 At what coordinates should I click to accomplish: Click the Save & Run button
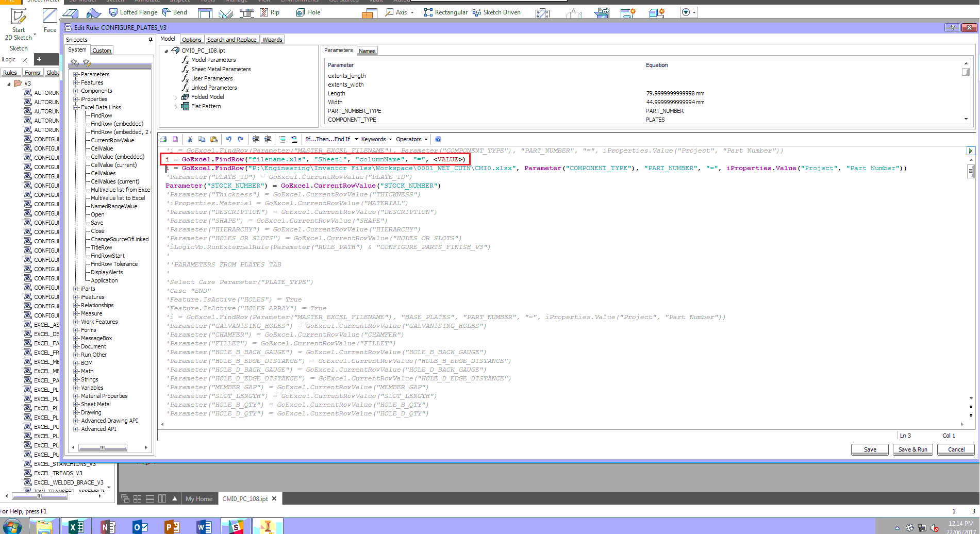tap(912, 449)
